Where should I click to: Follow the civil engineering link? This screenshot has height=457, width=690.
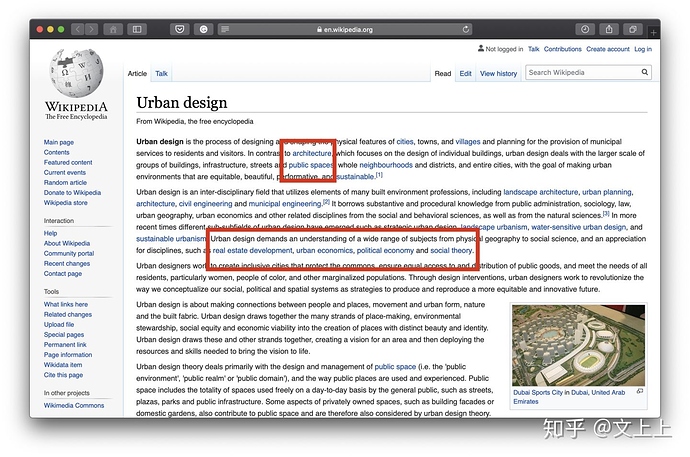click(206, 204)
